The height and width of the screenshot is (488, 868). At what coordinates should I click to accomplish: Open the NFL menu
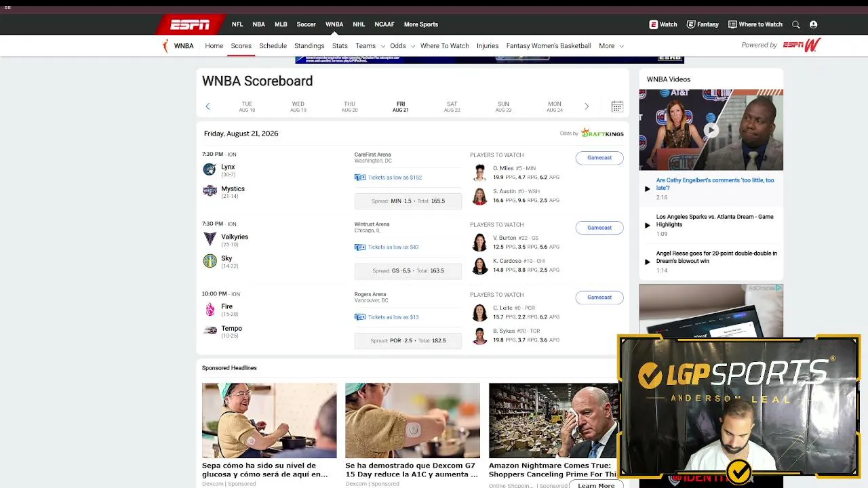click(237, 24)
